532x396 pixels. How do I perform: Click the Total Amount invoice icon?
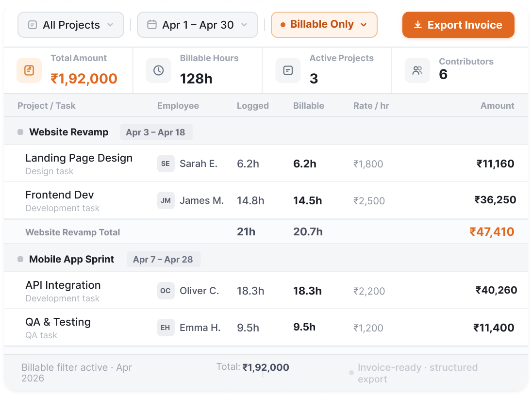29,70
